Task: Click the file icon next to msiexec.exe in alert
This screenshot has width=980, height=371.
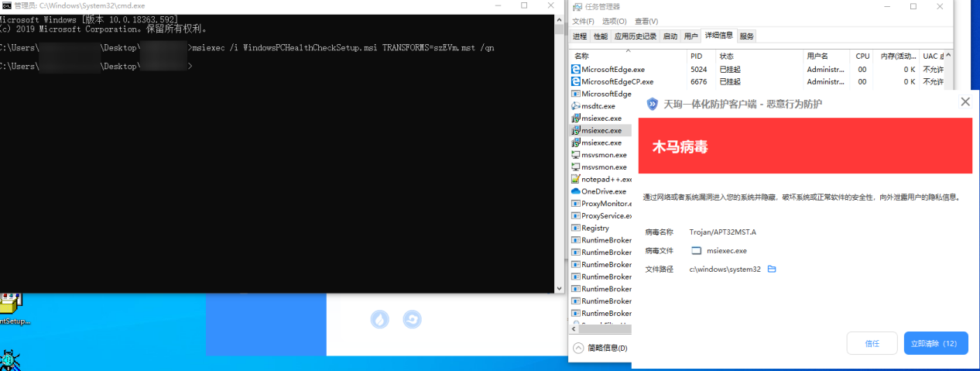Action: pos(696,251)
